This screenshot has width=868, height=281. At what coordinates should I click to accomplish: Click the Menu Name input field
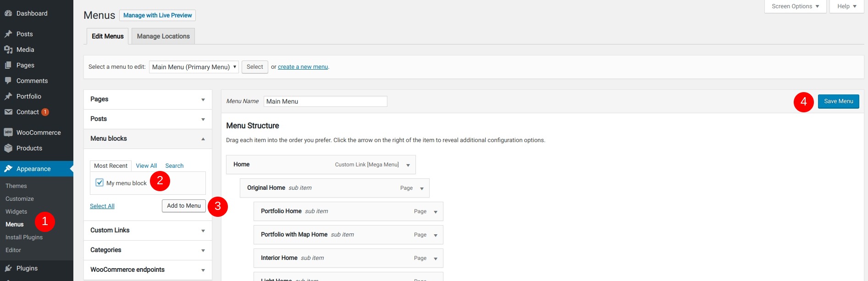pyautogui.click(x=326, y=101)
